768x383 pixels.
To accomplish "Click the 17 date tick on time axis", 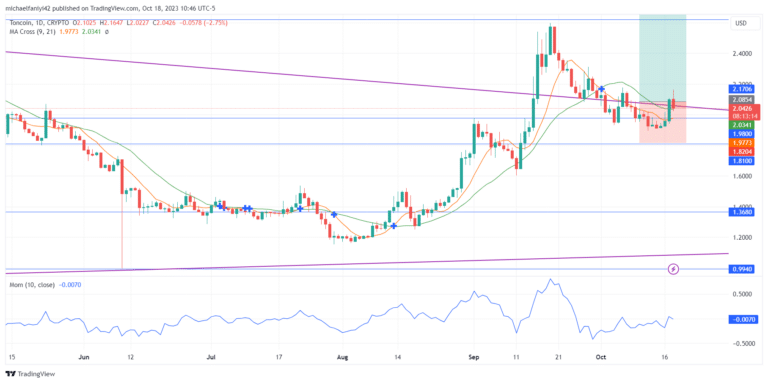I will 280,358.
